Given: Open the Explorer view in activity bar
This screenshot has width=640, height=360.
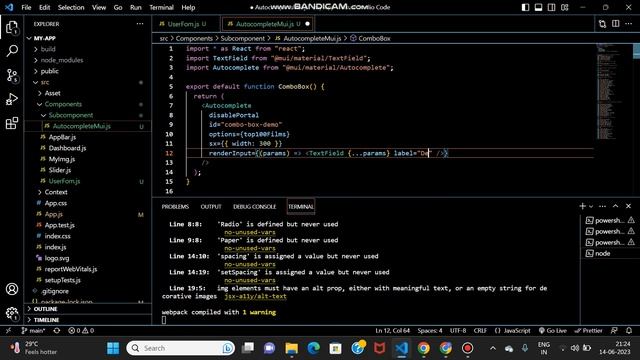Looking at the screenshot, I should click(x=12, y=27).
